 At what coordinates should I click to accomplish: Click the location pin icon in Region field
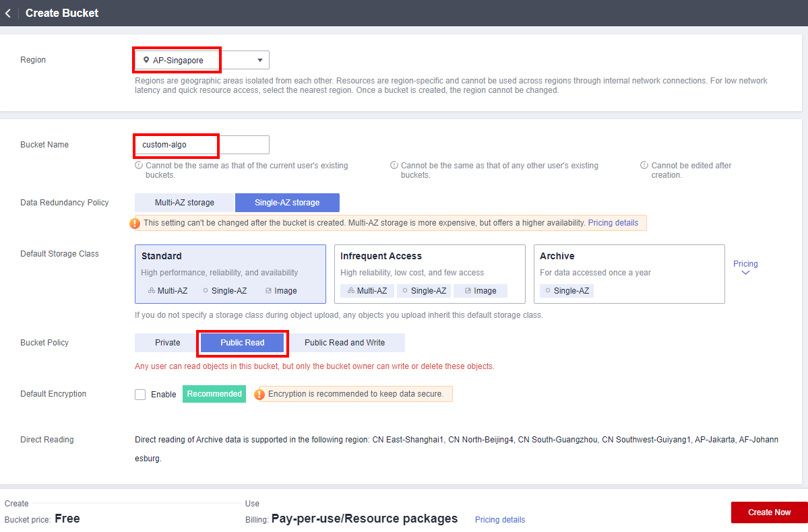coord(146,60)
